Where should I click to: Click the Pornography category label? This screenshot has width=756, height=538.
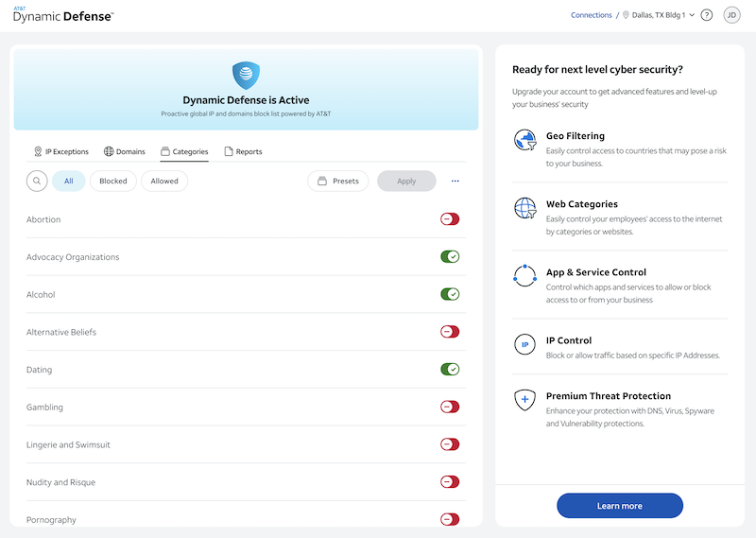click(51, 520)
